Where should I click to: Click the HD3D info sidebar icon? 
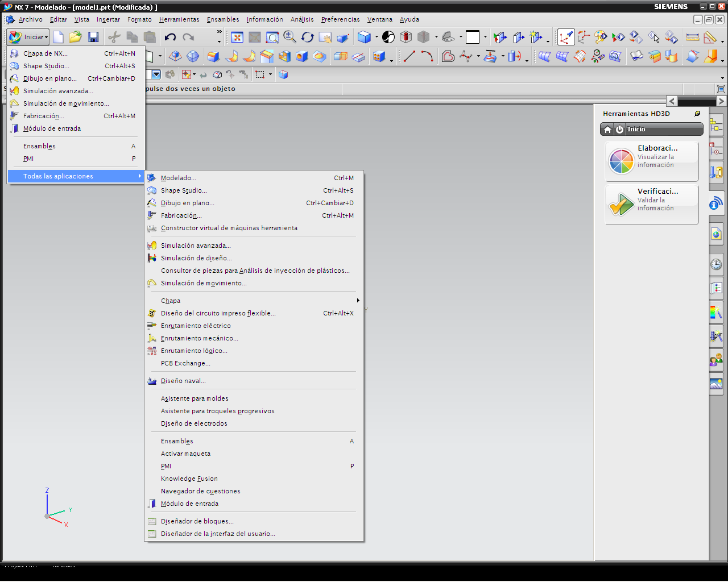(x=716, y=203)
